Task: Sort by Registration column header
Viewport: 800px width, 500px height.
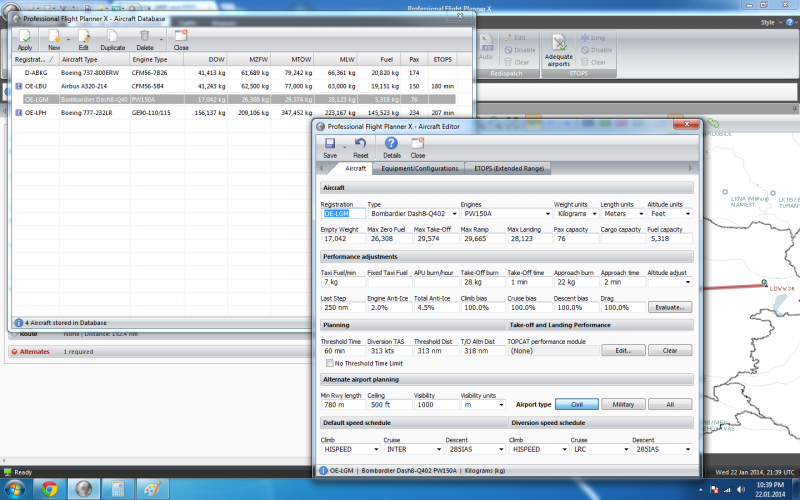Action: pos(35,60)
